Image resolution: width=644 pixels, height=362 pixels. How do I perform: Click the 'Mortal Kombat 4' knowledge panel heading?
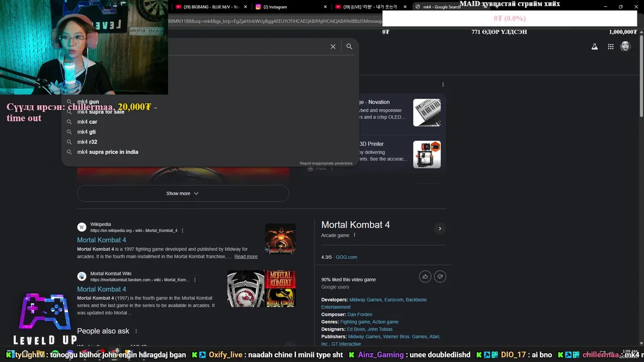(356, 225)
